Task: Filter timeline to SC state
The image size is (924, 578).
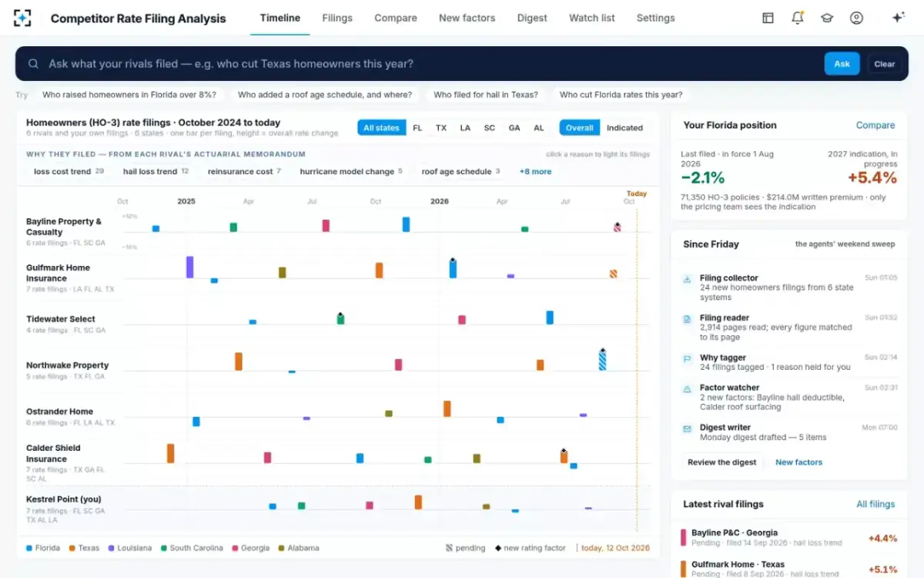Action: click(x=490, y=128)
